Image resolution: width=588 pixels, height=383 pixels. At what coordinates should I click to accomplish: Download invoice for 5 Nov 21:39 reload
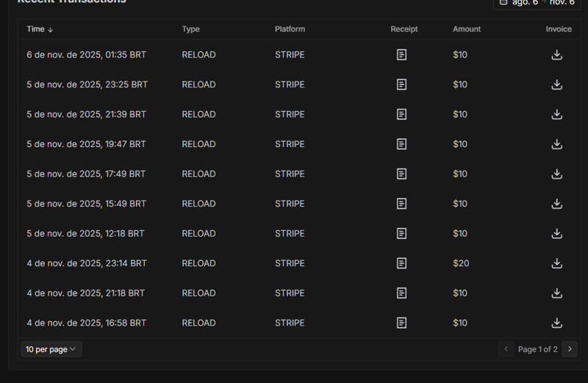tap(557, 114)
